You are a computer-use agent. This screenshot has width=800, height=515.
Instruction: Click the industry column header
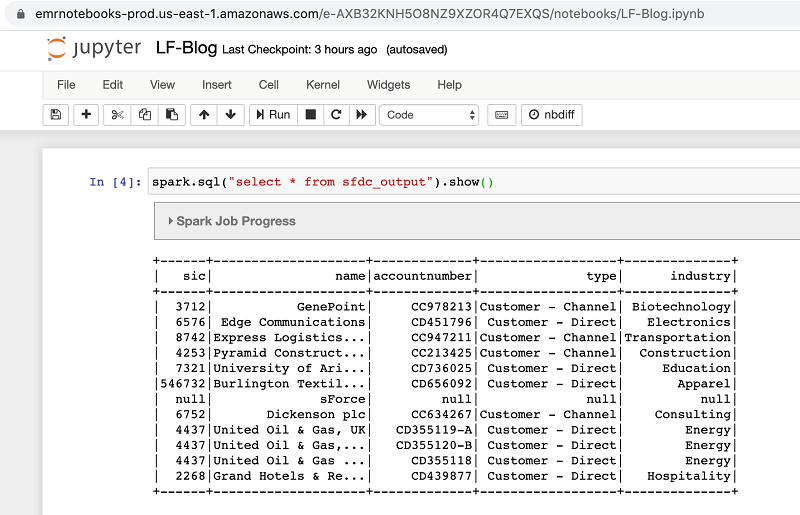click(x=700, y=276)
